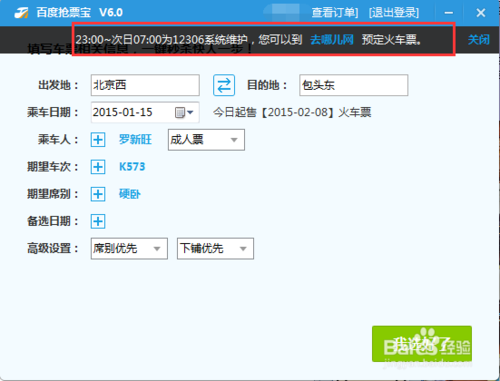Open the 成人票 ticket type dropdown
The image size is (500, 381).
[206, 140]
